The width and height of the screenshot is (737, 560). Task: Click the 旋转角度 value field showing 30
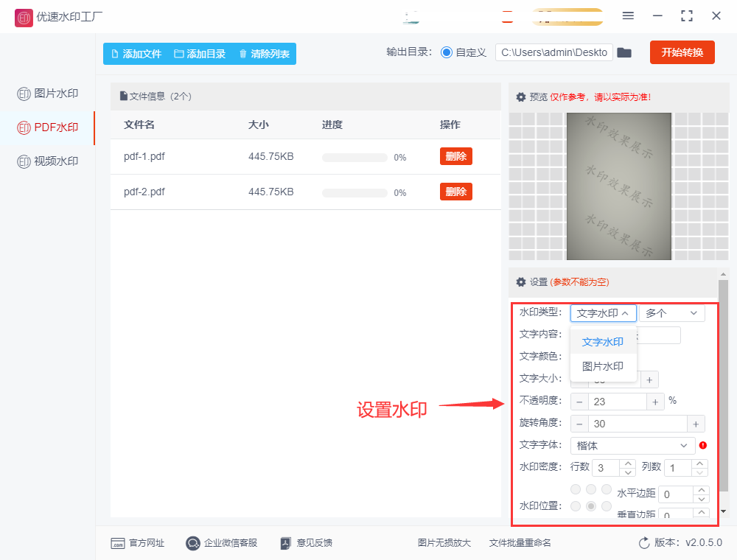click(x=638, y=424)
